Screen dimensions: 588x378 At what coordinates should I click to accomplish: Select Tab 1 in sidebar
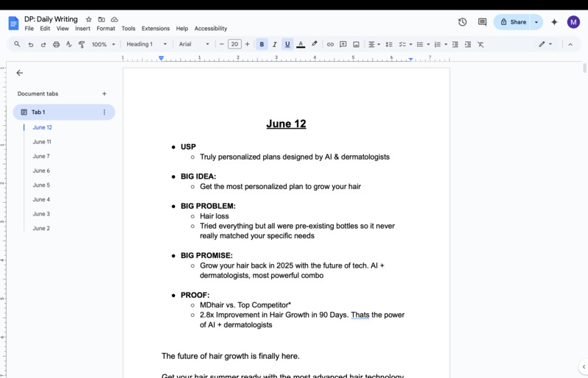click(x=64, y=112)
